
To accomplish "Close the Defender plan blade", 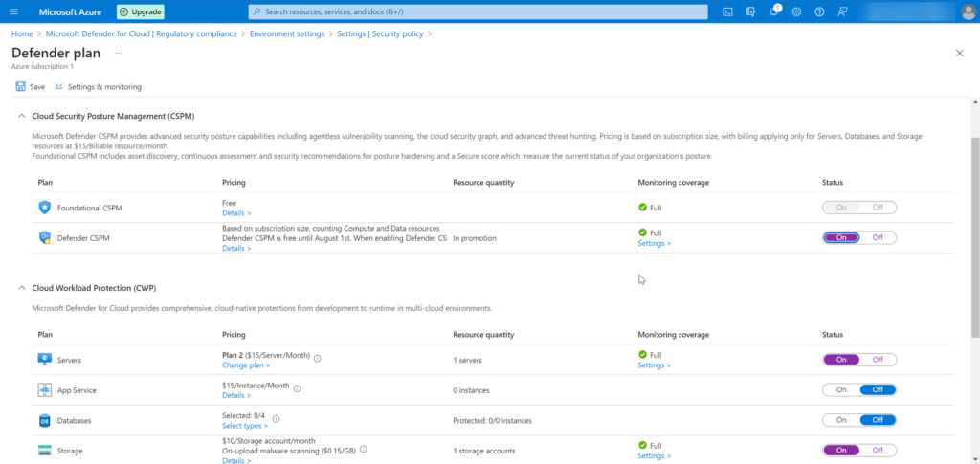I will pyautogui.click(x=959, y=53).
